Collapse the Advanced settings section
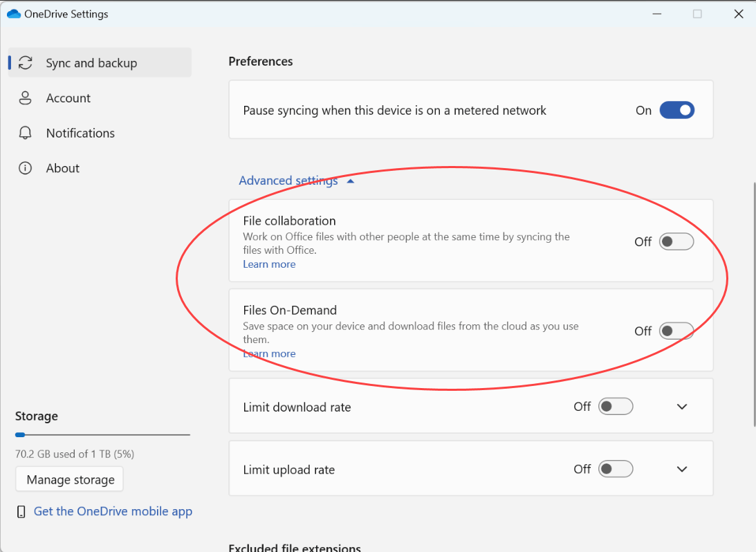Viewport: 756px width, 552px height. [x=288, y=180]
